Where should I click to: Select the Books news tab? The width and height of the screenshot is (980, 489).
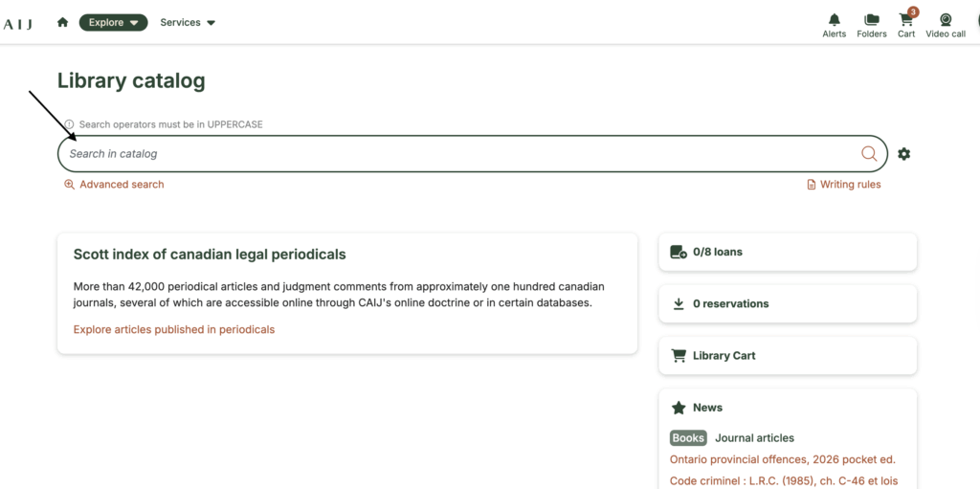tap(688, 438)
